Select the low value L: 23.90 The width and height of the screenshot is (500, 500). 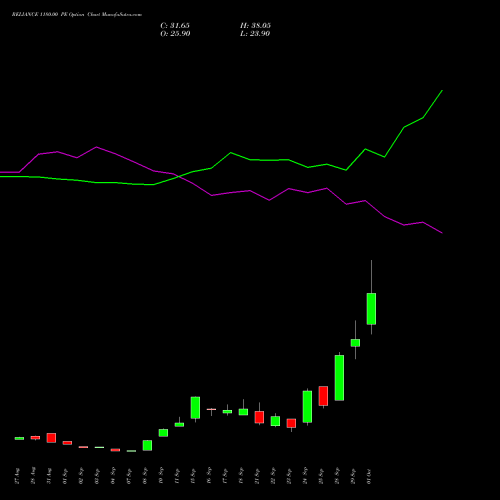(x=255, y=34)
